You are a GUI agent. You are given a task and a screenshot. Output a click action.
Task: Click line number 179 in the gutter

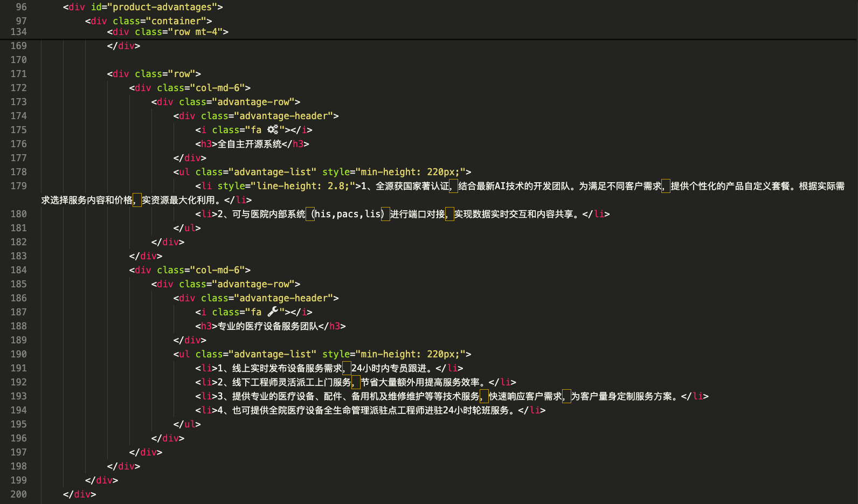(19, 186)
